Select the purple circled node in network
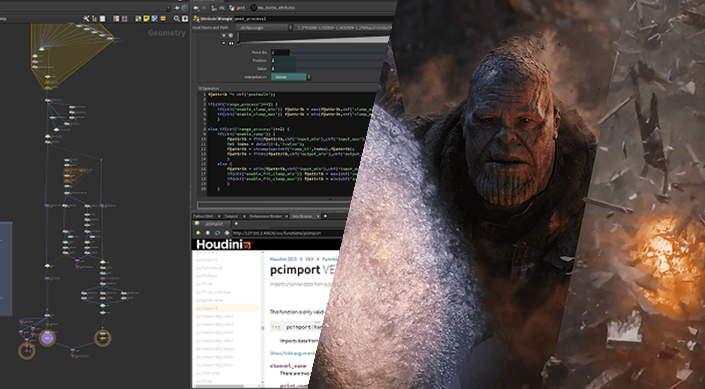The height and width of the screenshot is (389, 705). [x=47, y=337]
